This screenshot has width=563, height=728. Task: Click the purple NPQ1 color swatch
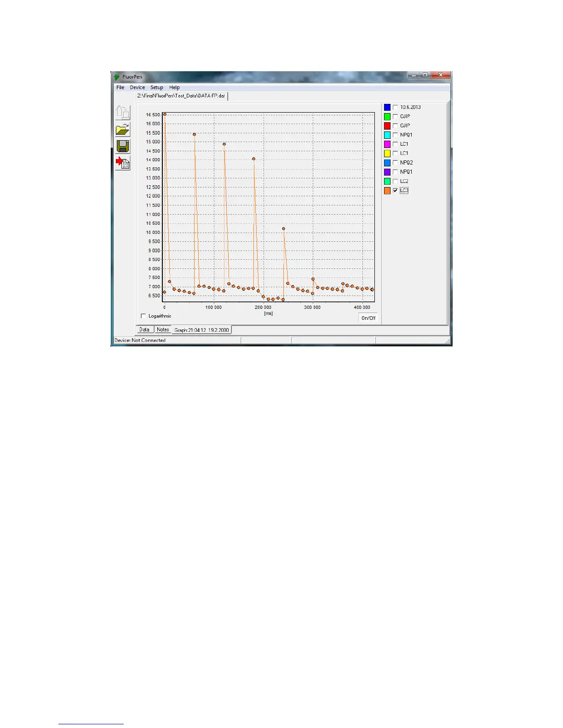387,172
